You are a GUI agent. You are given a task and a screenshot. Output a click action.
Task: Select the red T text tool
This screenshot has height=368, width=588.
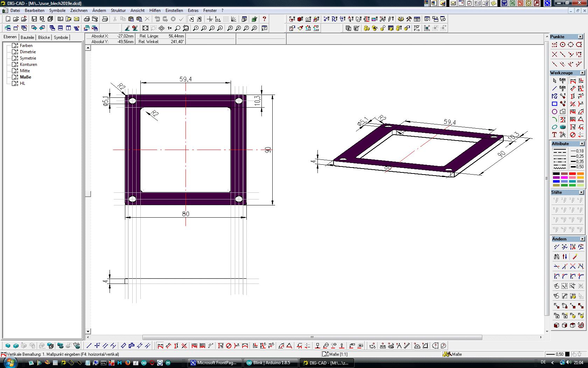pos(554,135)
